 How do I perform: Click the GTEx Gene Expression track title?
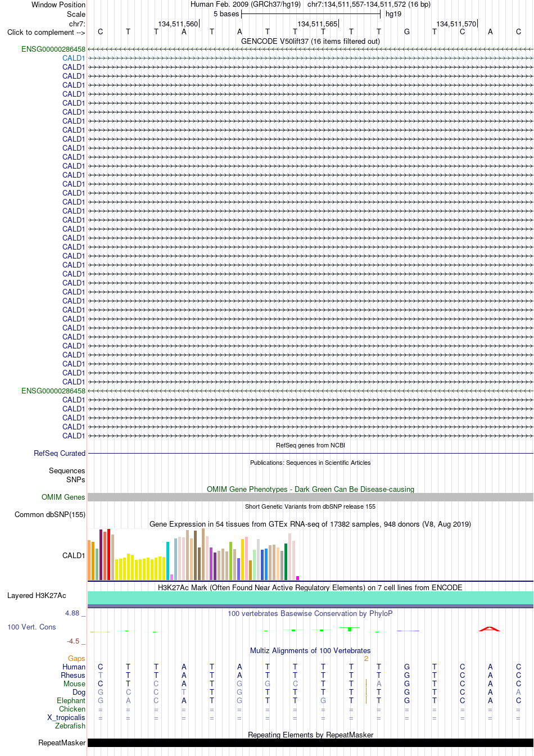tap(310, 524)
